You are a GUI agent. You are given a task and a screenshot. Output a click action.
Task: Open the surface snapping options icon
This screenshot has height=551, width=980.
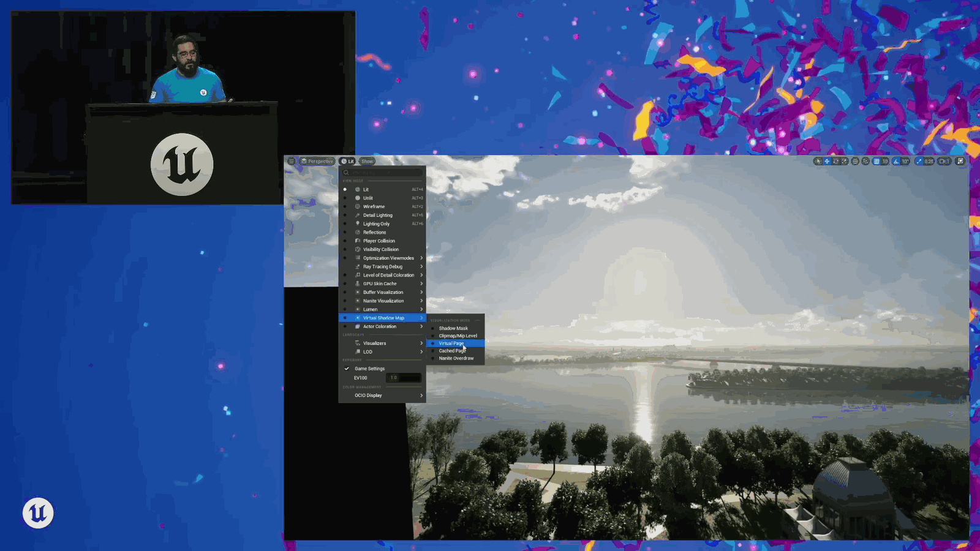[x=865, y=161]
